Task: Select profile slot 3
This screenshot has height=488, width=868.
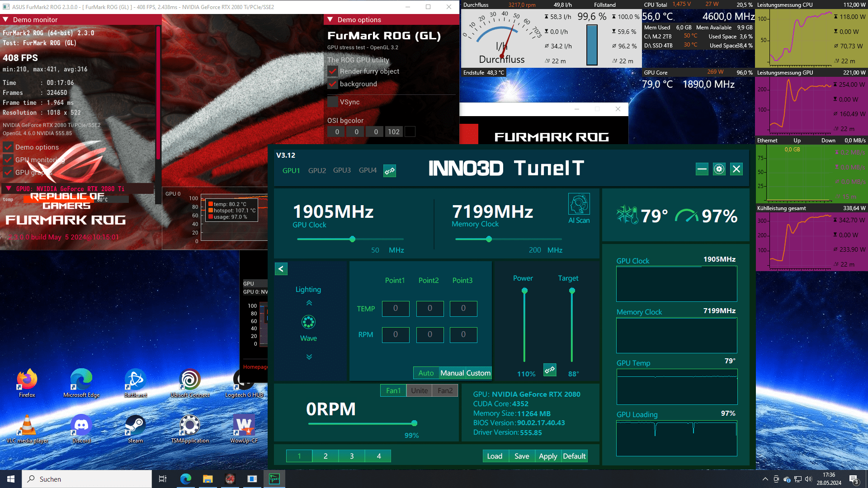Action: (352, 456)
